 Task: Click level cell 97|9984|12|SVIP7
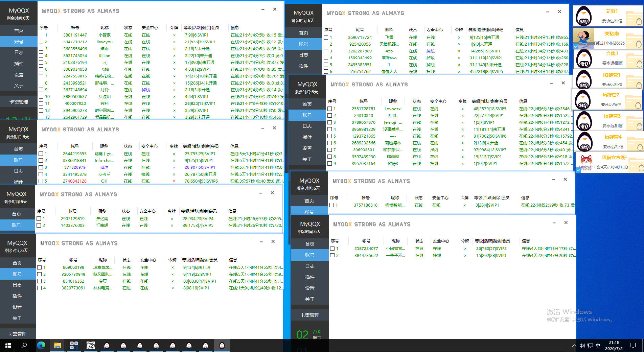490,150
